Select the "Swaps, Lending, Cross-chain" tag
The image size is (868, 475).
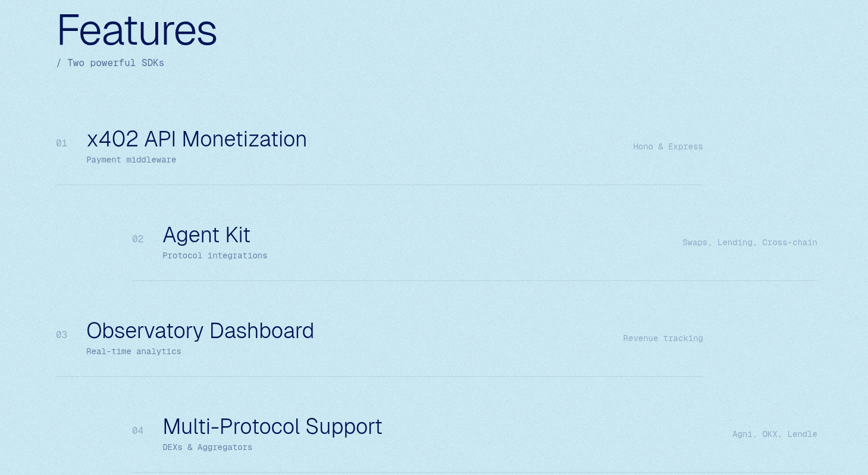749,243
